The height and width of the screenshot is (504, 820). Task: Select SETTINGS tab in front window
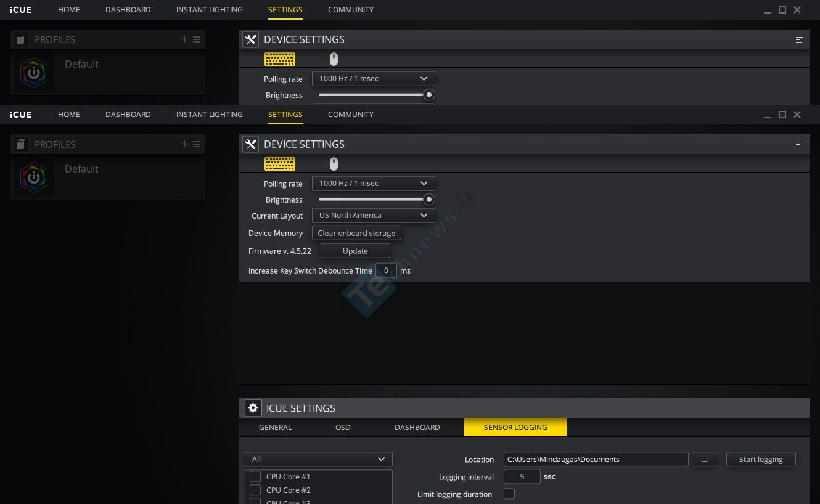[x=285, y=115]
